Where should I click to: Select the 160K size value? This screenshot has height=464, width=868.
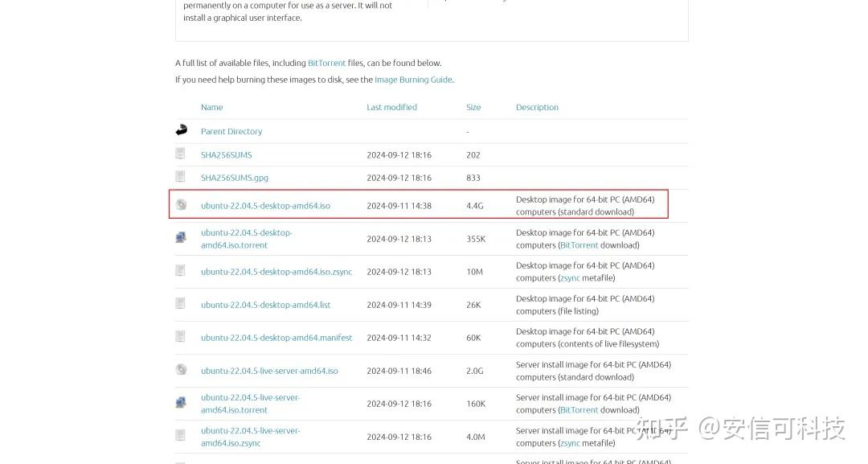[x=476, y=404]
